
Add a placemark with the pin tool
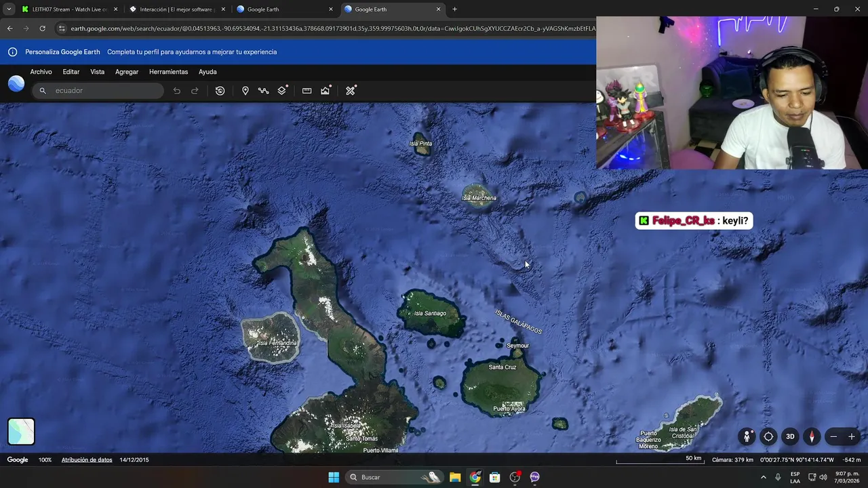[245, 91]
